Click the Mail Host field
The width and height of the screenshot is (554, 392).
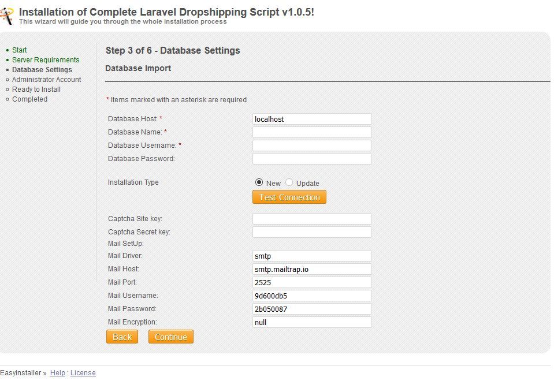(x=312, y=269)
